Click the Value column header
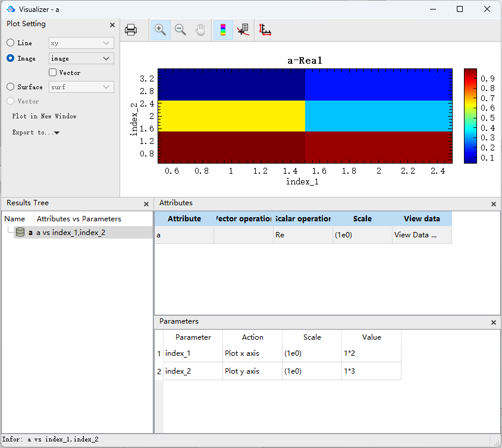The width and height of the screenshot is (502, 448). (371, 337)
